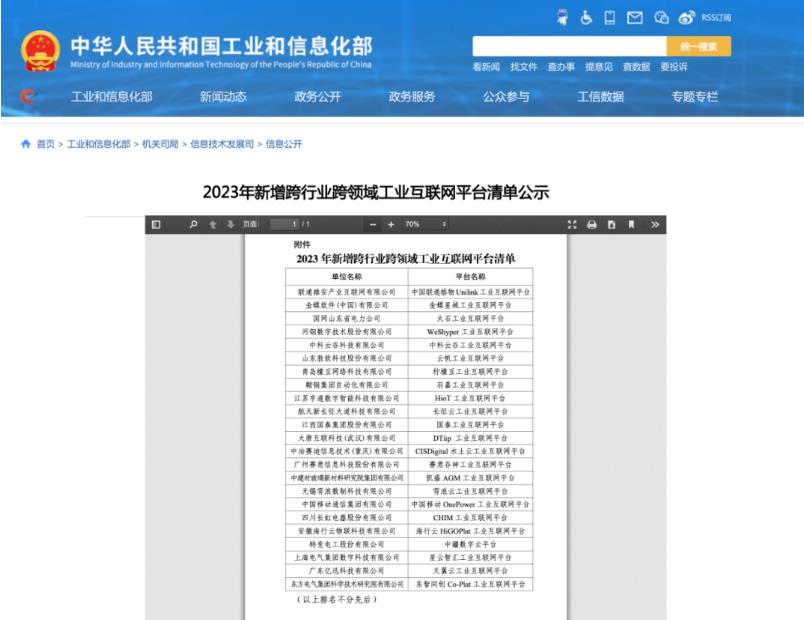This screenshot has height=620, width=804.
Task: Print the PDF document
Action: pyautogui.click(x=592, y=224)
